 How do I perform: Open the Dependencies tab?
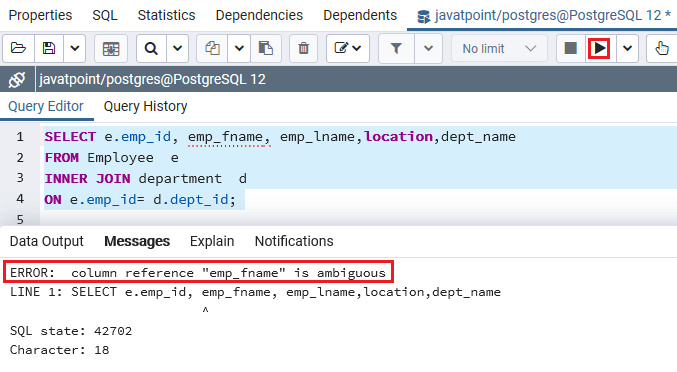coord(259,16)
